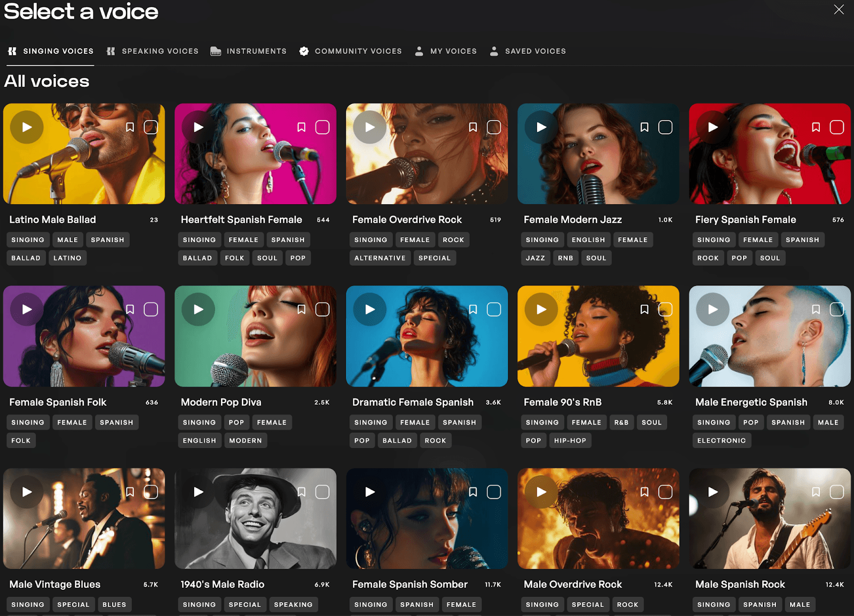854x616 pixels.
Task: Check the Female Spanish Folk checkbox
Action: tap(151, 309)
